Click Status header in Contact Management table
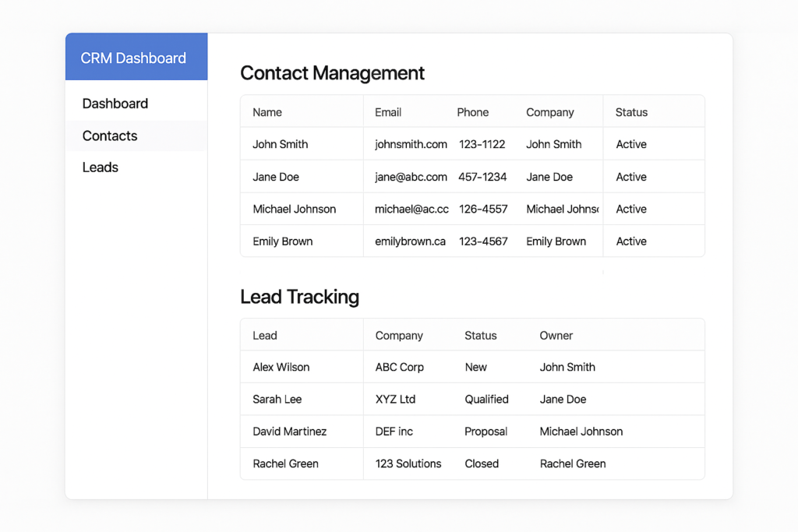This screenshot has width=798, height=532. coord(631,112)
